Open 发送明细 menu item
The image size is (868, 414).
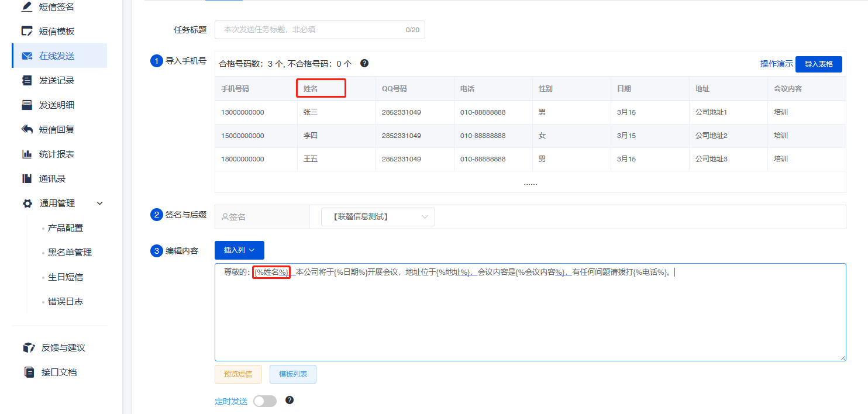(57, 105)
